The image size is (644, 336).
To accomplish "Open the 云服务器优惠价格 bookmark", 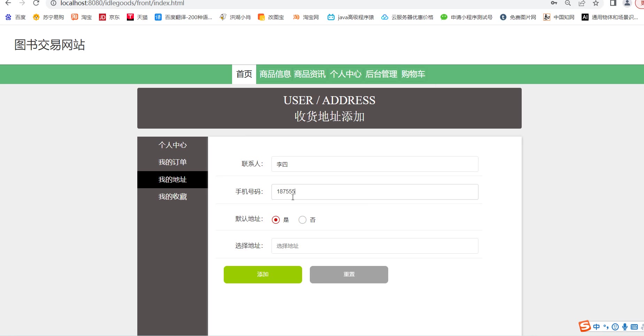I will click(x=407, y=17).
